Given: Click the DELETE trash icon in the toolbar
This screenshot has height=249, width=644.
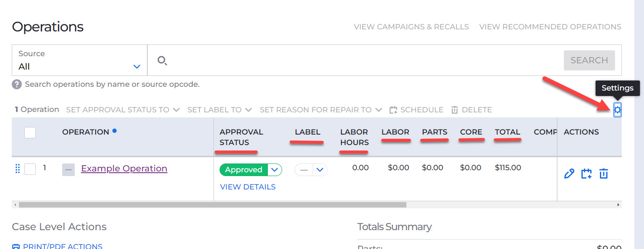Looking at the screenshot, I should pyautogui.click(x=455, y=109).
